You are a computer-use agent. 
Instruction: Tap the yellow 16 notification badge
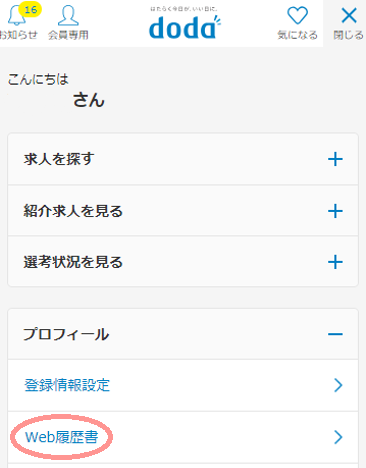tap(30, 9)
